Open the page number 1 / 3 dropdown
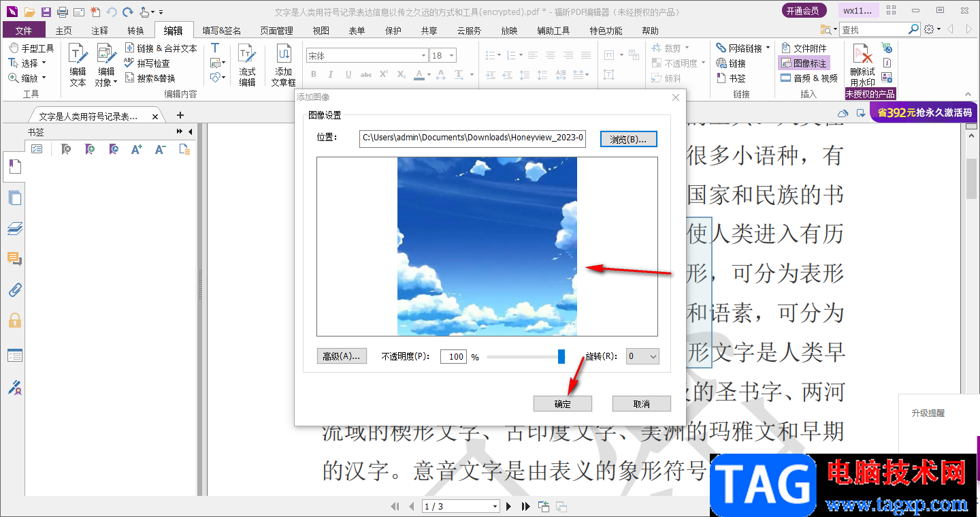The width and height of the screenshot is (980, 517). pyautogui.click(x=495, y=506)
